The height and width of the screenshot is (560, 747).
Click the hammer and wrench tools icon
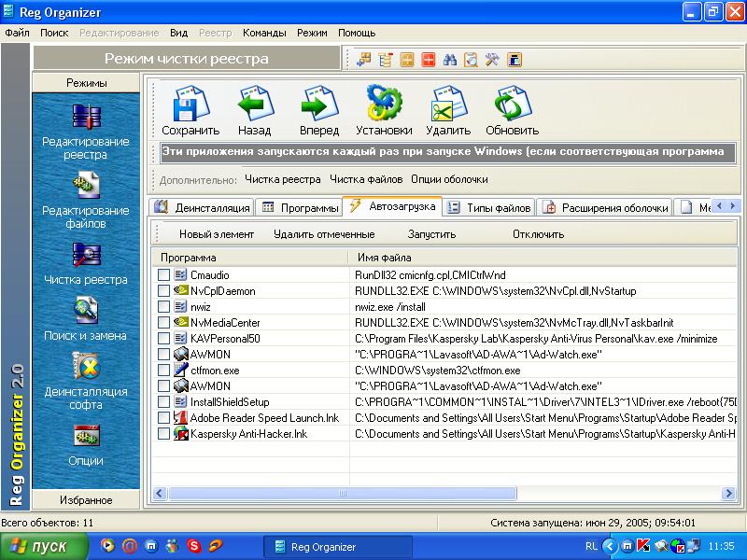(492, 60)
